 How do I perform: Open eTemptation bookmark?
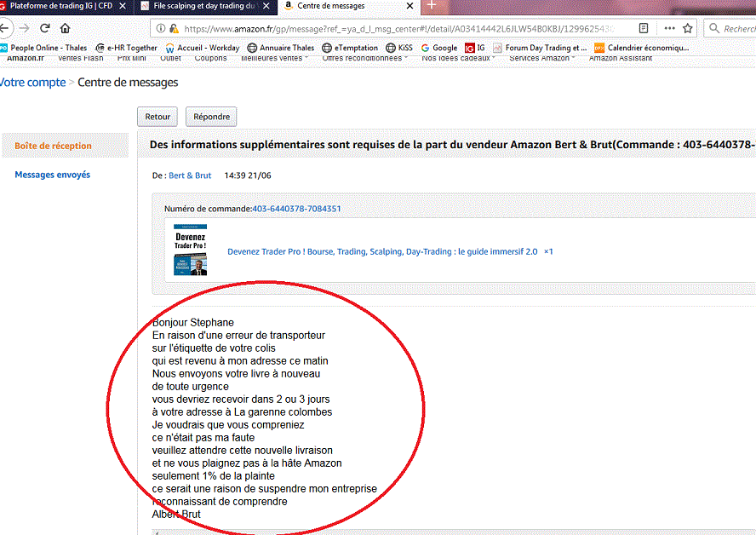coord(350,48)
